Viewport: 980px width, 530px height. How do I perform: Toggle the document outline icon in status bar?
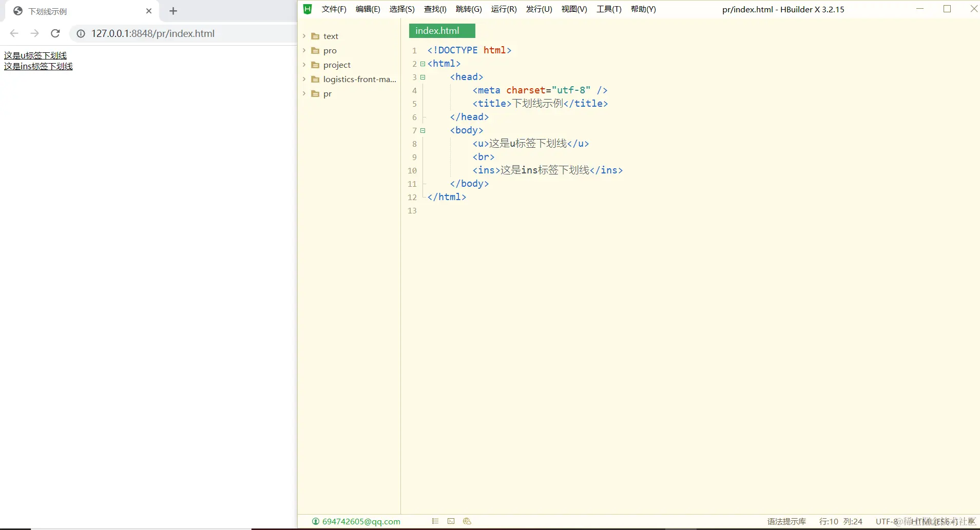point(435,521)
